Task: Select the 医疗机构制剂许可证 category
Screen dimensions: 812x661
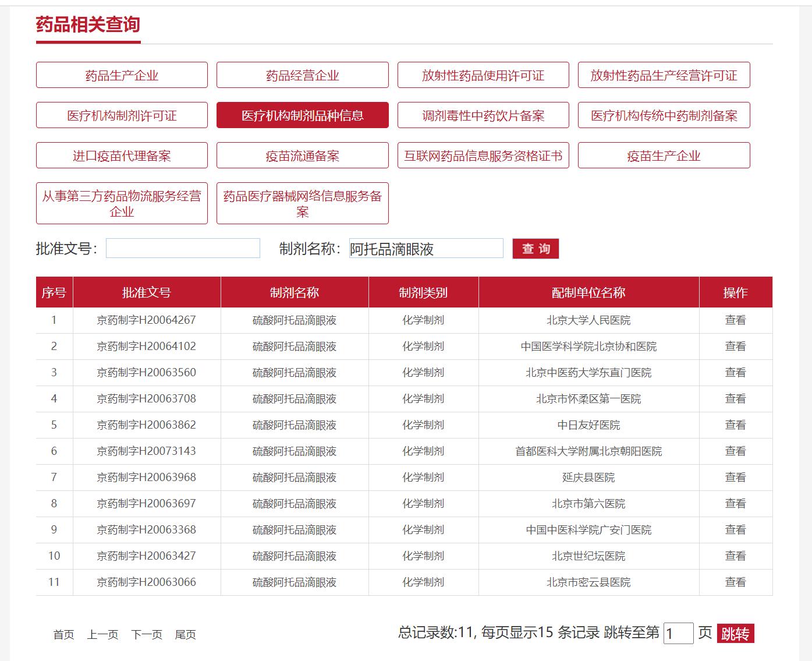Action: [122, 115]
